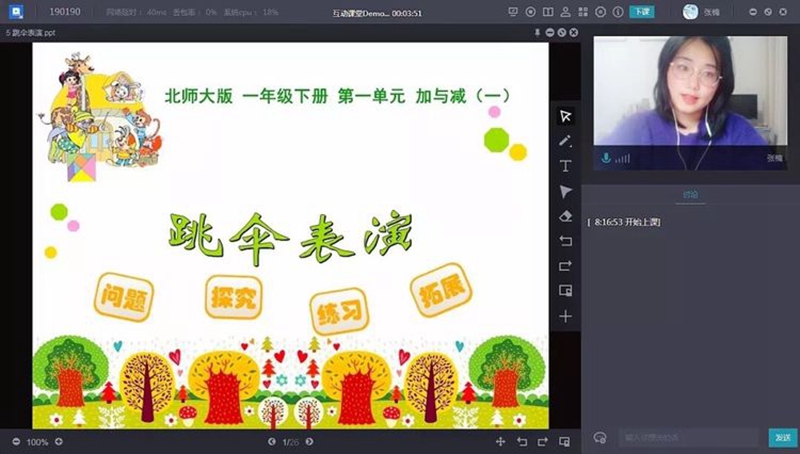Screen dimensions: 800x454
Task: Focus the chat message input field
Action: pyautogui.click(x=689, y=438)
